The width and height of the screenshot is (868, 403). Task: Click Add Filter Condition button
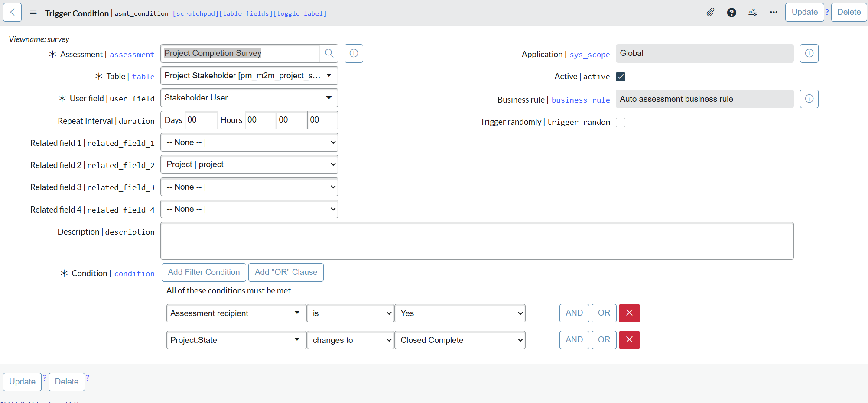click(x=204, y=272)
